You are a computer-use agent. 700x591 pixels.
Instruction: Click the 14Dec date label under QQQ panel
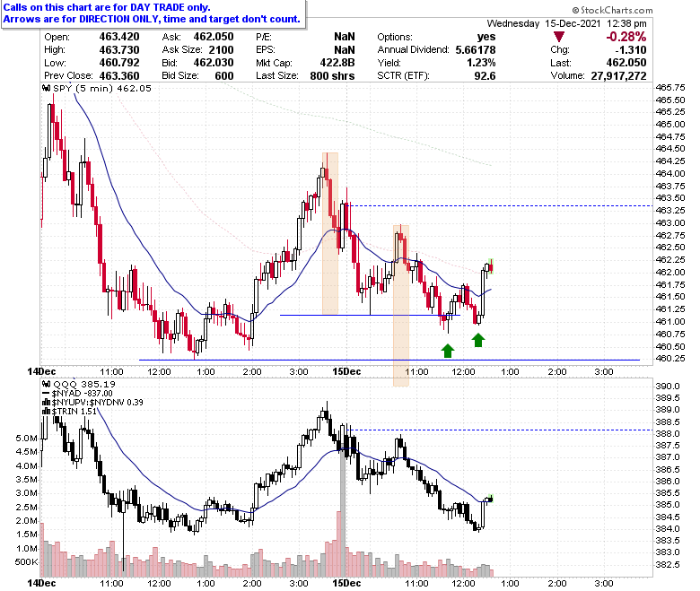pyautogui.click(x=41, y=584)
